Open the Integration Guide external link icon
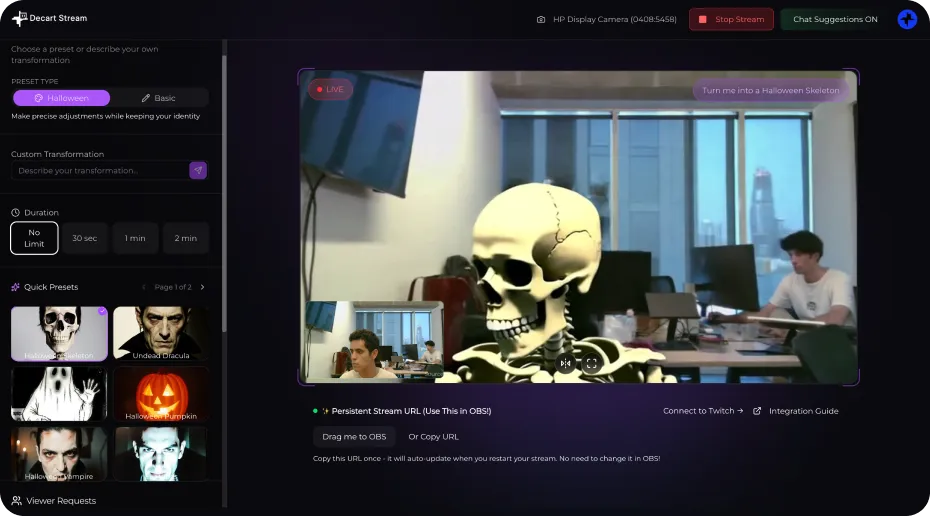The height and width of the screenshot is (516, 930). [757, 411]
